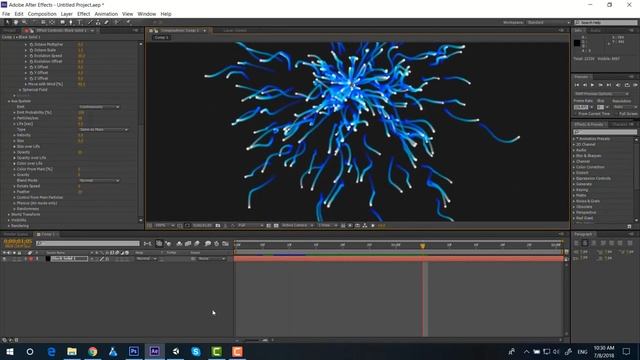Open the Composition menu
This screenshot has height=360, width=640.
[x=42, y=14]
